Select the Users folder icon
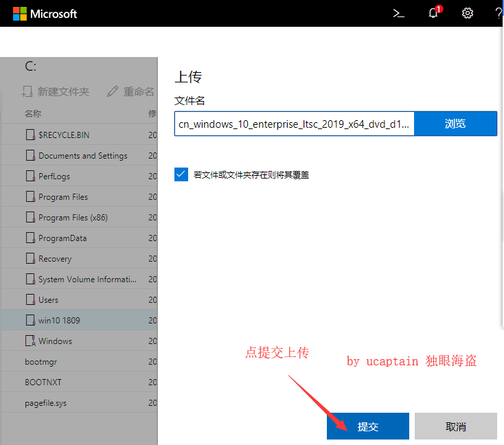 point(30,299)
